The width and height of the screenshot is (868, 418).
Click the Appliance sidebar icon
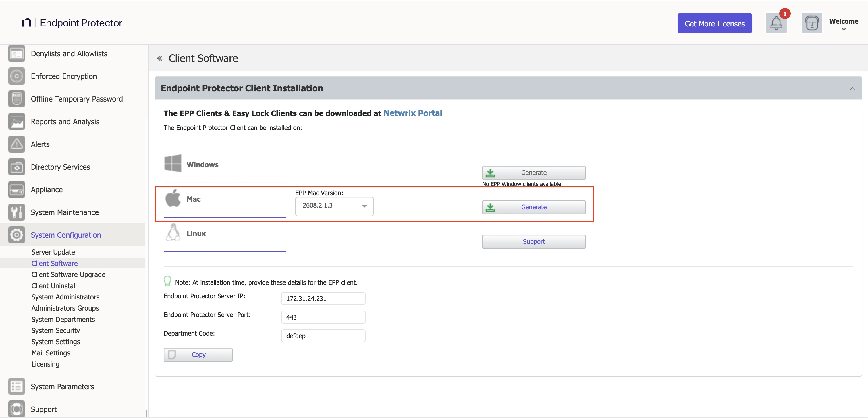point(16,190)
